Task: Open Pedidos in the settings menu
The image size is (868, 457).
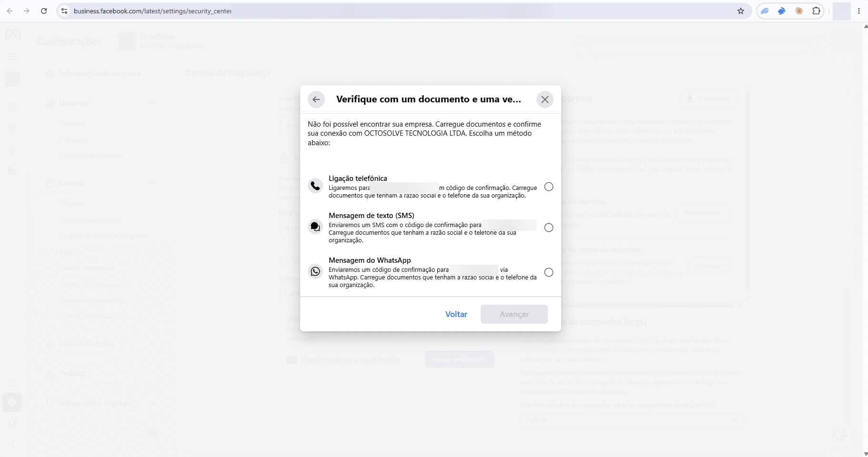Action: click(73, 374)
